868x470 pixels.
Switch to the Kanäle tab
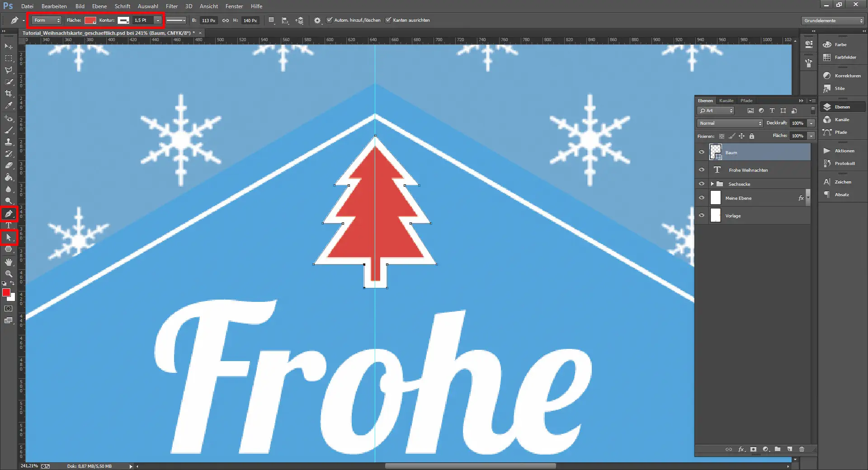726,100
